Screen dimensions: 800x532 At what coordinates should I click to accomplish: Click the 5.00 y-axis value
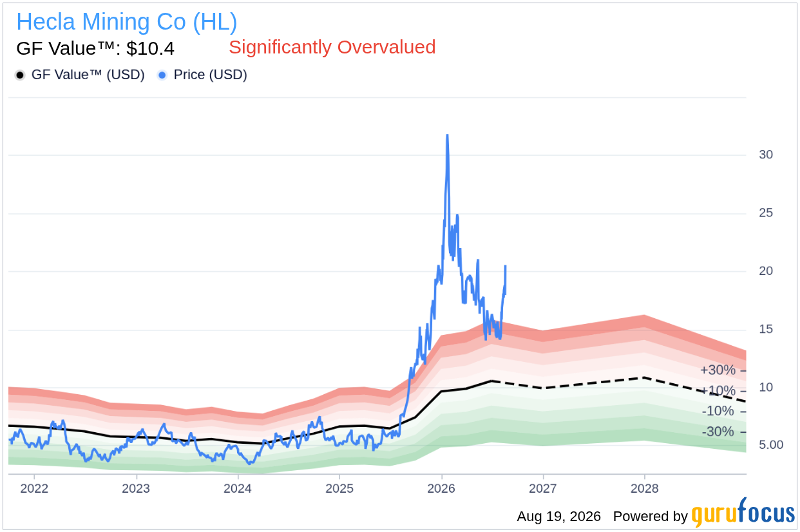point(770,445)
